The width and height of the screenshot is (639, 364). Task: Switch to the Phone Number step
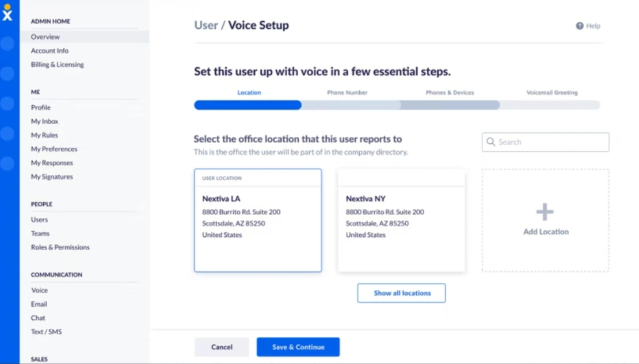coord(347,92)
